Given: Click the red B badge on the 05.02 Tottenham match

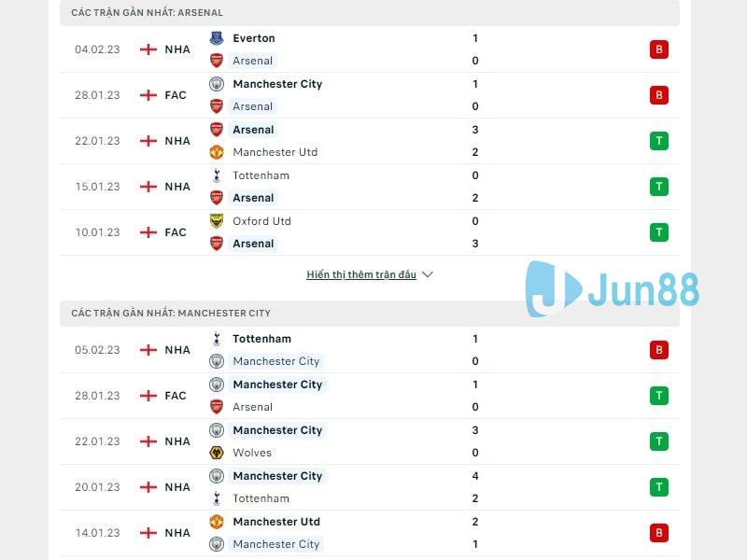Looking at the screenshot, I should 659,350.
